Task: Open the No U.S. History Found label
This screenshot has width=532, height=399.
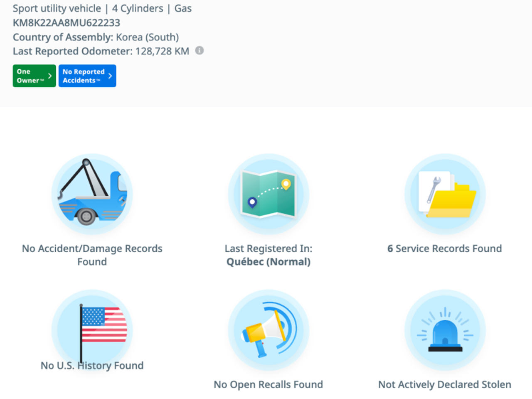Action: (x=92, y=366)
